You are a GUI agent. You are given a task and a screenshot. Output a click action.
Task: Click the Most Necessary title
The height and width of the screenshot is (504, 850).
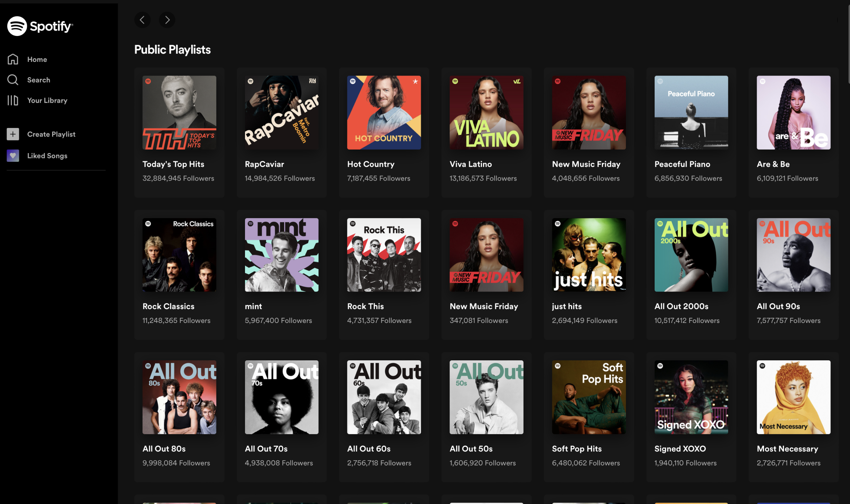pyautogui.click(x=787, y=449)
